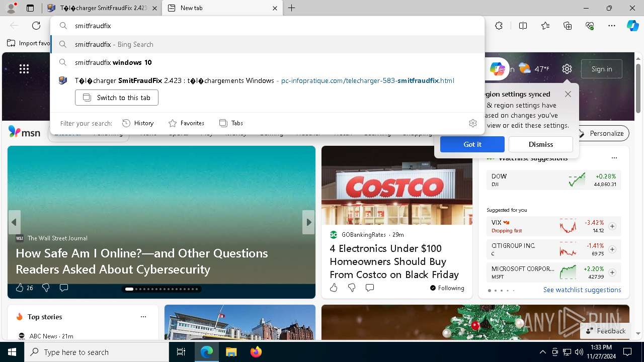Close the Télécharger SmitFraudFix tab
644x362 pixels.
tap(154, 8)
